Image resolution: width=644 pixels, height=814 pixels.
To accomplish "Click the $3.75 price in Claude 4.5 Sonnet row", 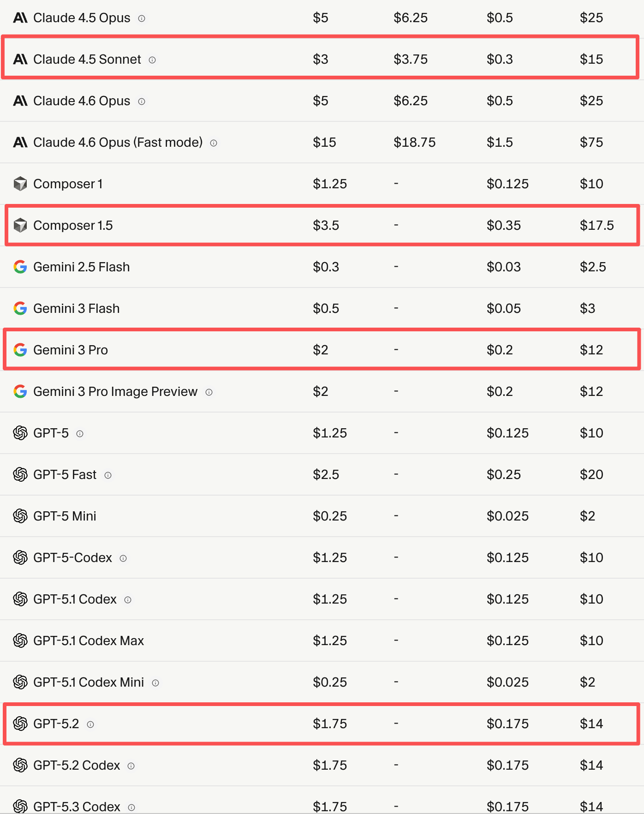I will 411,59.
